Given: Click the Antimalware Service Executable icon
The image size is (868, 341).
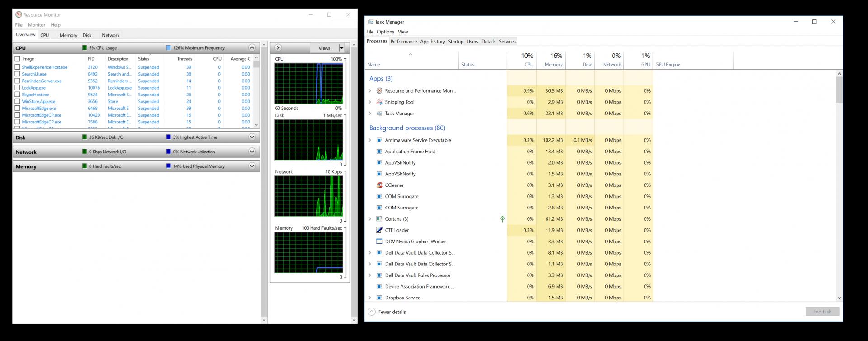Looking at the screenshot, I should 379,140.
